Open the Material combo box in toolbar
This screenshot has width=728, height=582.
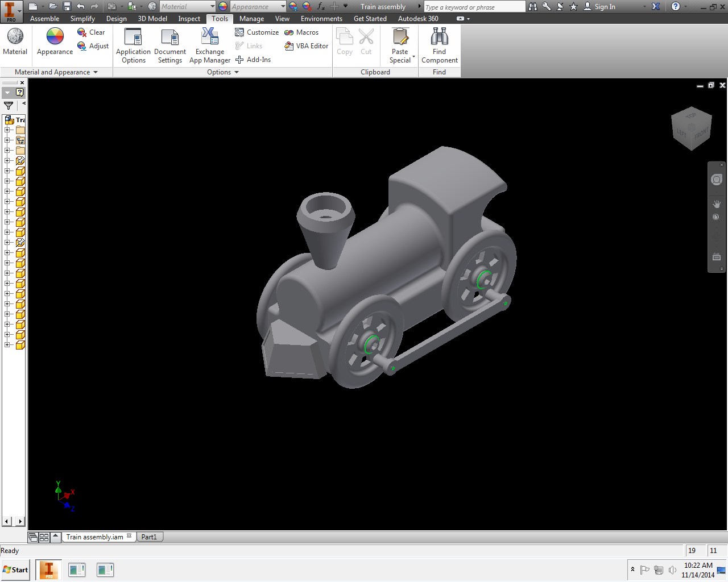point(187,6)
